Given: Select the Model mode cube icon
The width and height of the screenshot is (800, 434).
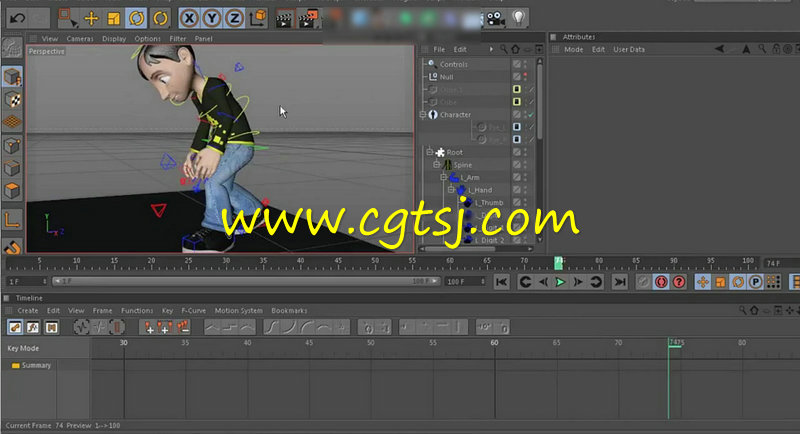Looking at the screenshot, I should coord(12,76).
